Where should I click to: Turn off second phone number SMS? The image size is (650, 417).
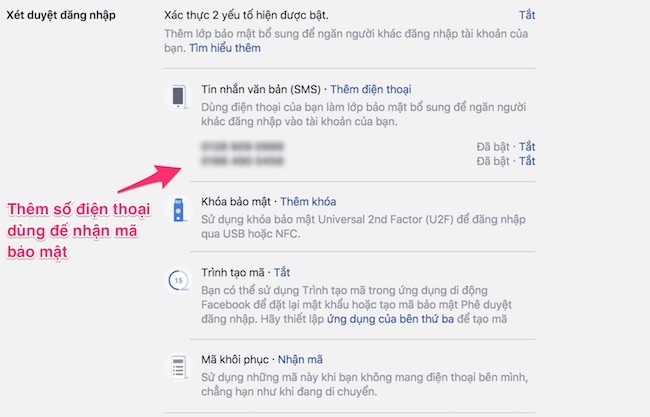pos(527,161)
